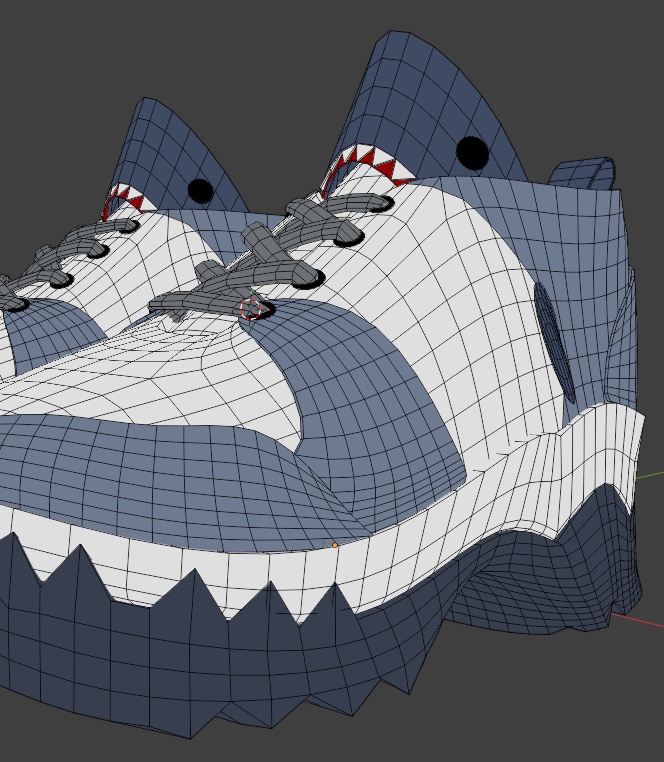The image size is (664, 762).
Task: Select the orange object origin dot
Action: pyautogui.click(x=335, y=545)
